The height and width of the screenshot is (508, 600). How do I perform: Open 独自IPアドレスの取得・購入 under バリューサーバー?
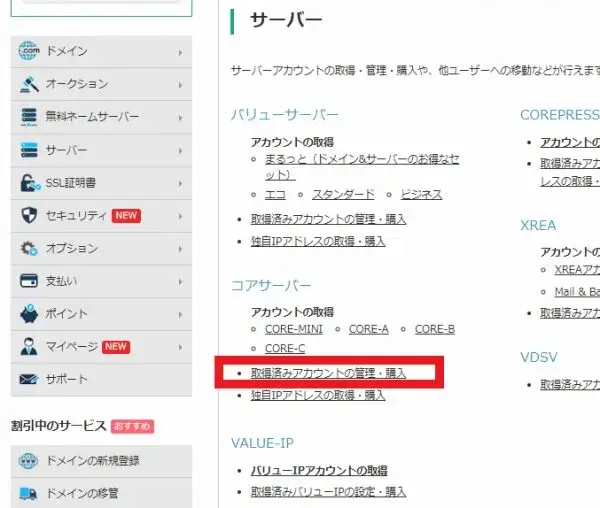click(318, 241)
